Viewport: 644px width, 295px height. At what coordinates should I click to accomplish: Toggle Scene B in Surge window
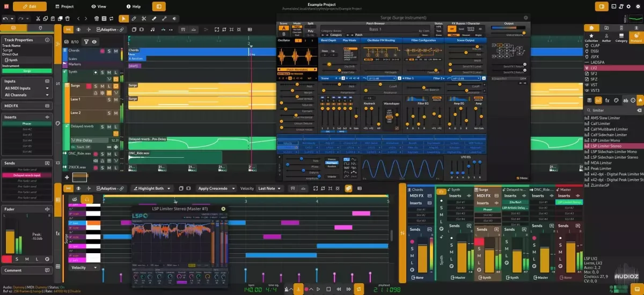pyautogui.click(x=284, y=34)
